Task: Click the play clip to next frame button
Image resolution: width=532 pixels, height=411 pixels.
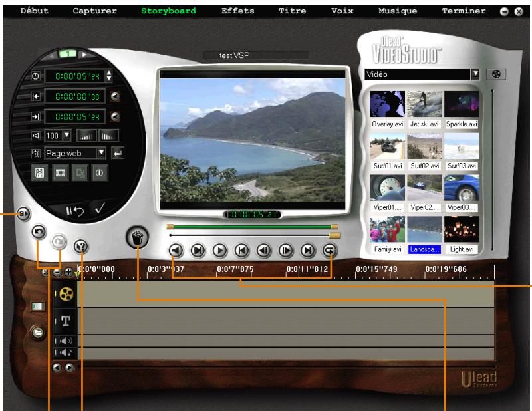Action: click(198, 251)
